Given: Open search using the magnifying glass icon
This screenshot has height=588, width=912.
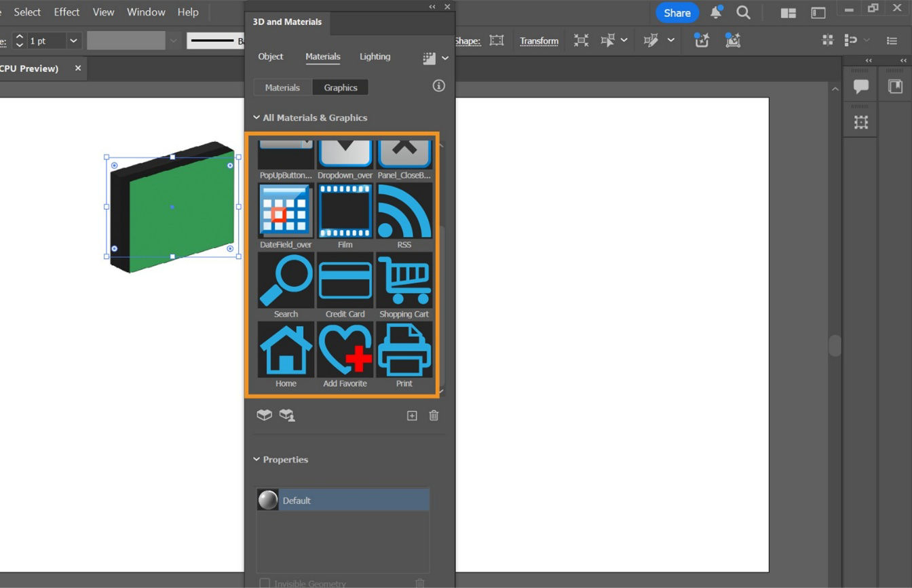Looking at the screenshot, I should (x=743, y=12).
